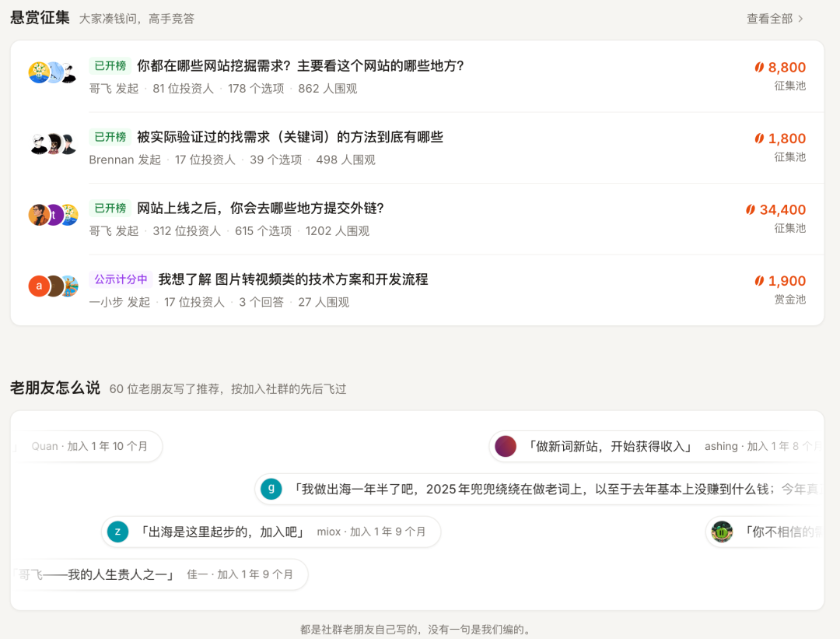840x639 pixels.
Task: Open question 我想了解 图片转视频类的技术方案
Action: [293, 279]
